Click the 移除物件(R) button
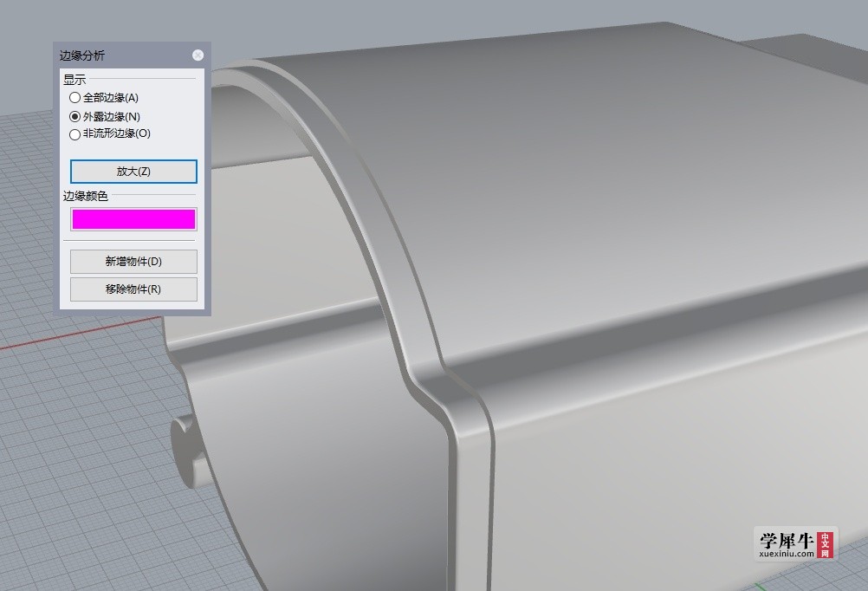The height and width of the screenshot is (591, 868). pos(133,289)
